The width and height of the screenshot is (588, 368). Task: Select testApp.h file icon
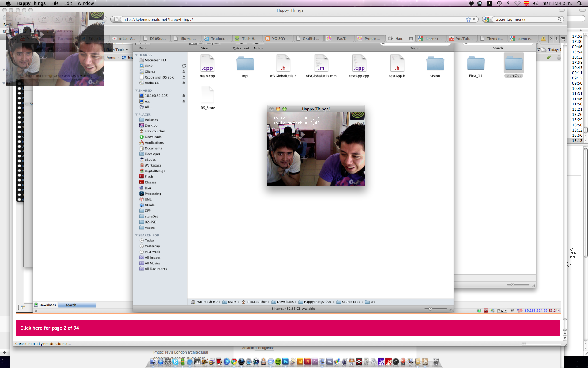click(x=397, y=63)
